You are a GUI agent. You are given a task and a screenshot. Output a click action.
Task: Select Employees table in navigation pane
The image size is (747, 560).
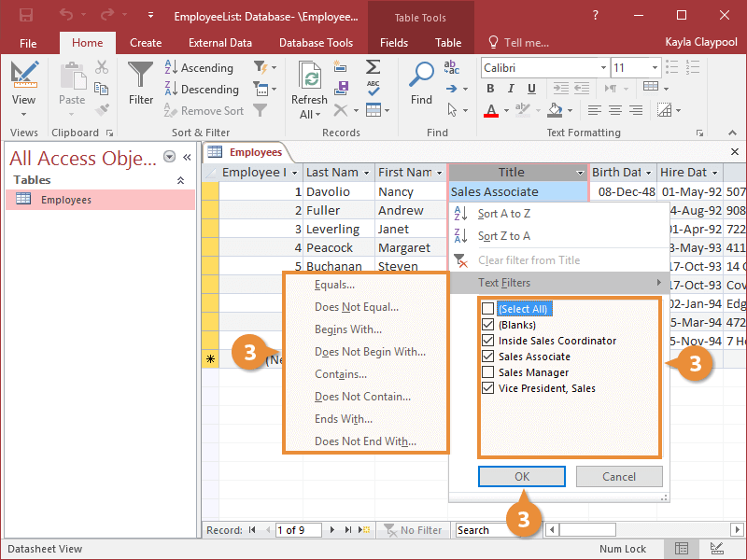65,200
